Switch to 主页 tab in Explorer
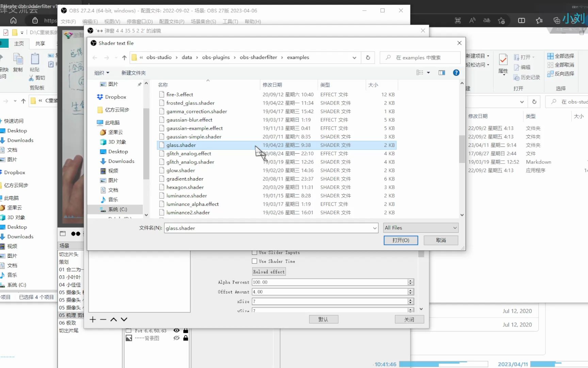 pyautogui.click(x=19, y=44)
